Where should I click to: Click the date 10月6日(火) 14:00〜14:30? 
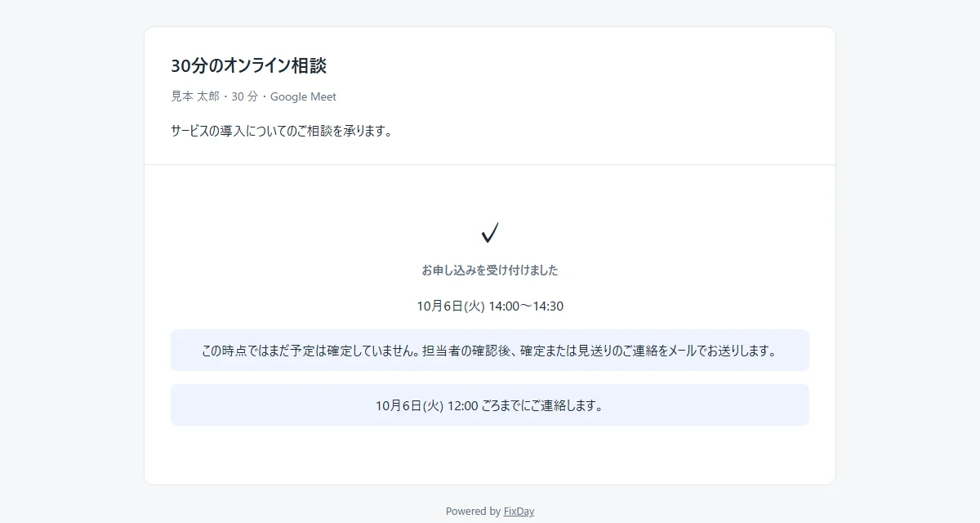coord(490,306)
